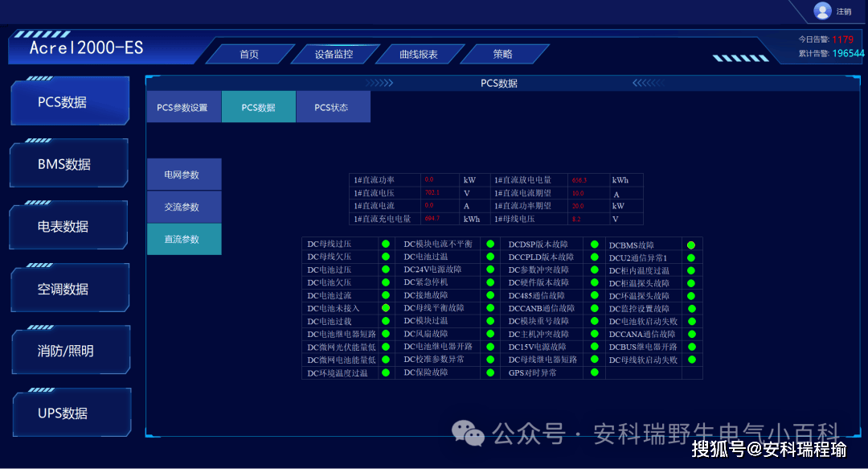Click the GPS对时异常 indicator light

click(x=595, y=372)
